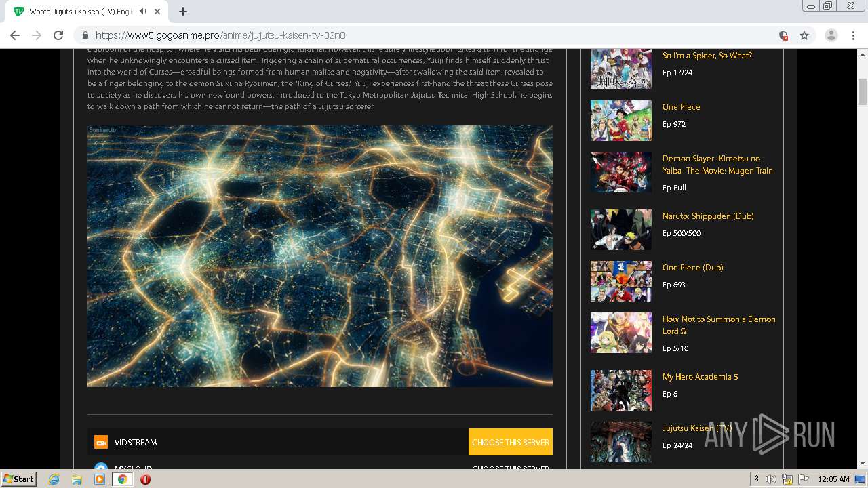Open a new browser tab
This screenshot has width=868, height=488.
pyautogui.click(x=182, y=12)
